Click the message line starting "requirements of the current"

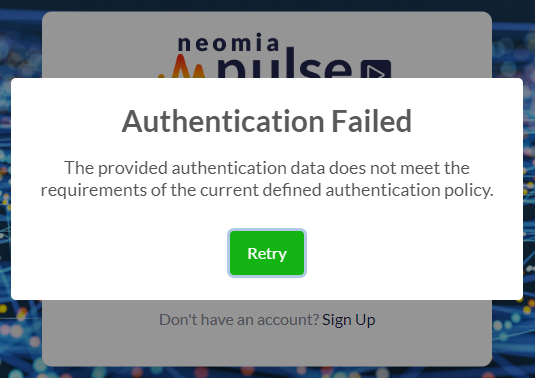tap(267, 190)
